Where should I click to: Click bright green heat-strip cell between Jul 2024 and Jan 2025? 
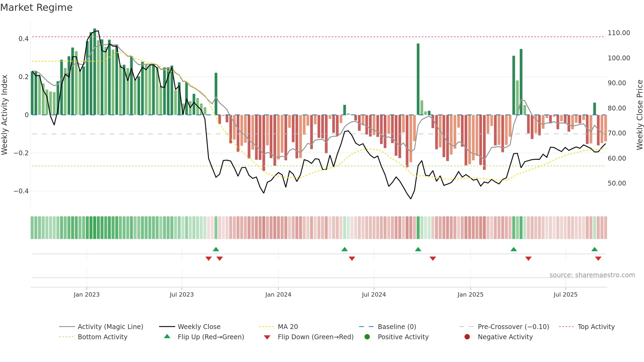click(x=418, y=228)
